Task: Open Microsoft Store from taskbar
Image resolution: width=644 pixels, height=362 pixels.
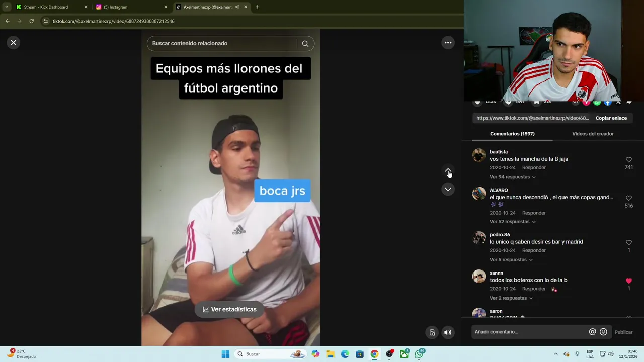Action: (x=359, y=354)
